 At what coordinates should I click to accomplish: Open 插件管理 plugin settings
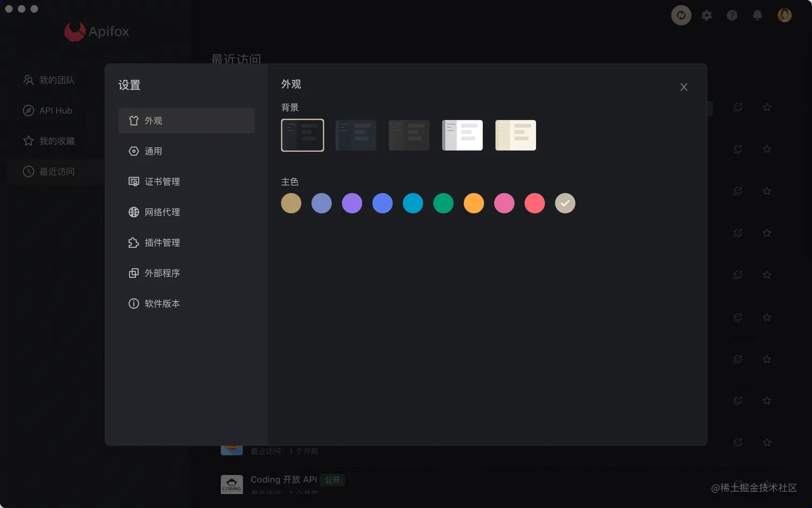click(x=162, y=242)
